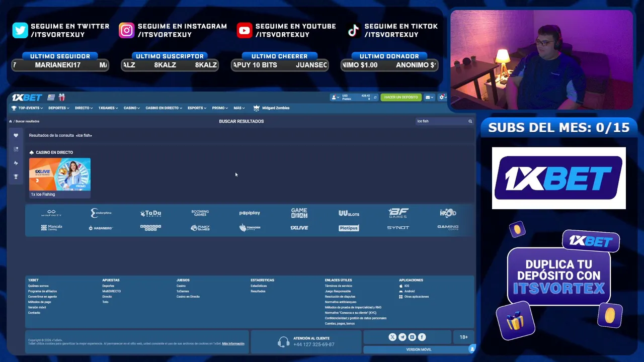Open the Game Beat provider logo
The height and width of the screenshot is (362, 644).
[x=299, y=213]
